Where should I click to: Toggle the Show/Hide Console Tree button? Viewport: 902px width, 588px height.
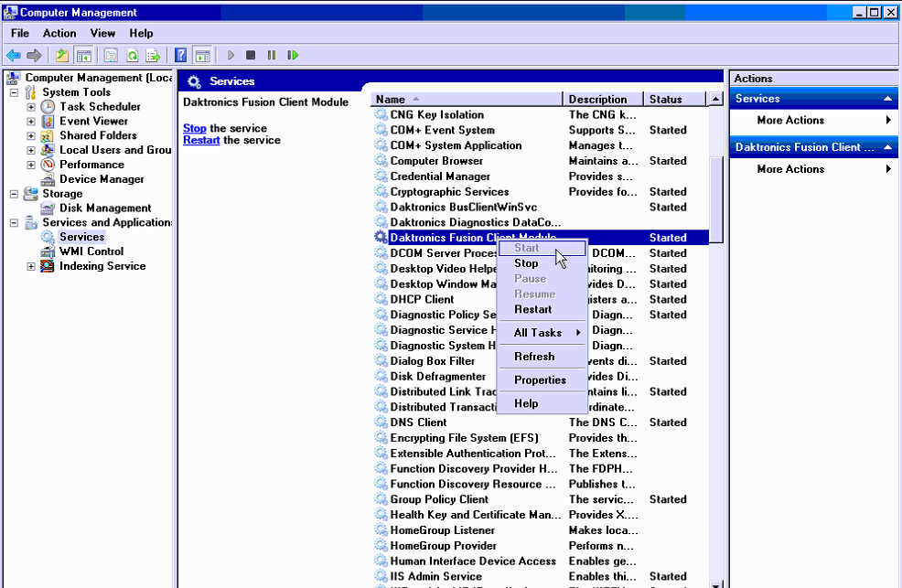(x=83, y=56)
